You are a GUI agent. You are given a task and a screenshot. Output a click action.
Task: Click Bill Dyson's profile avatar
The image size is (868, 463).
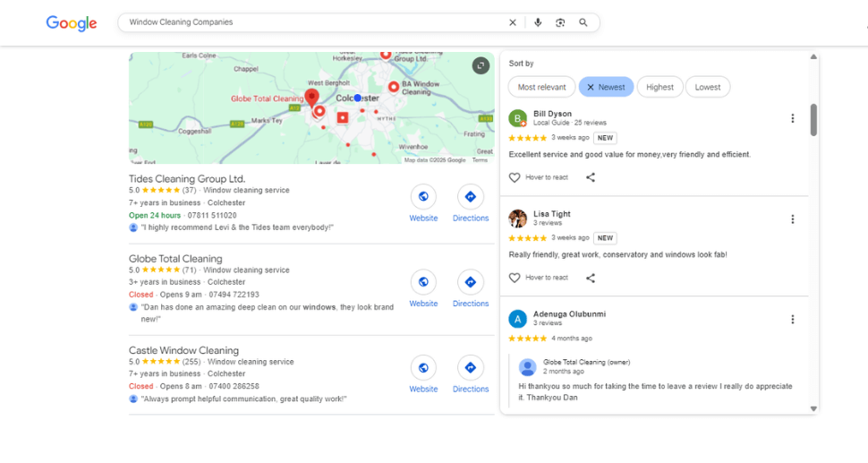(517, 118)
